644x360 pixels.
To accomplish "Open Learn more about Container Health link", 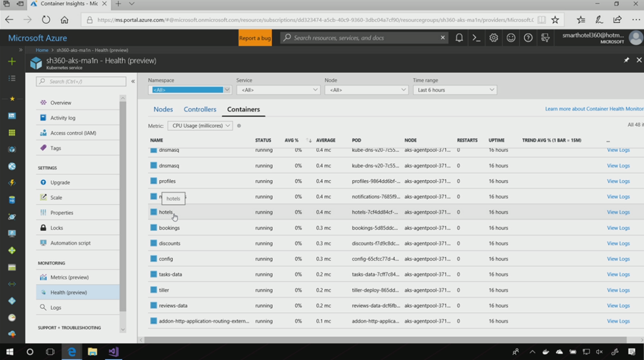I will [594, 109].
